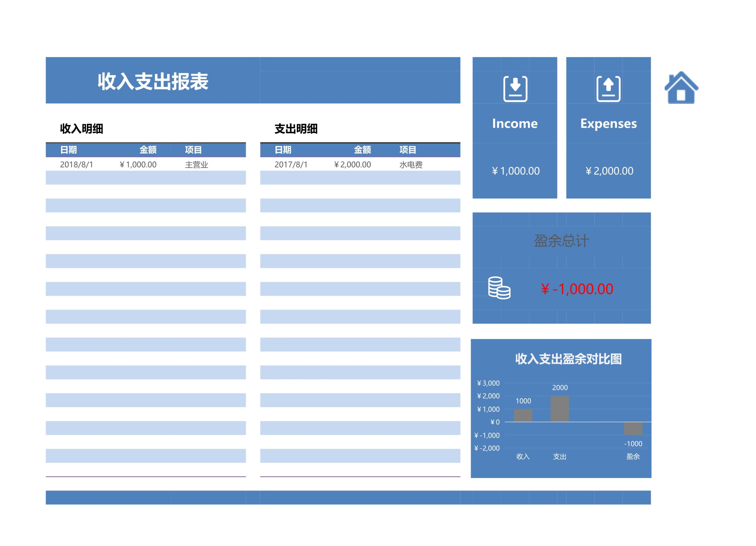Select the 水电费 item cell
The image size is (756, 546).
411,165
